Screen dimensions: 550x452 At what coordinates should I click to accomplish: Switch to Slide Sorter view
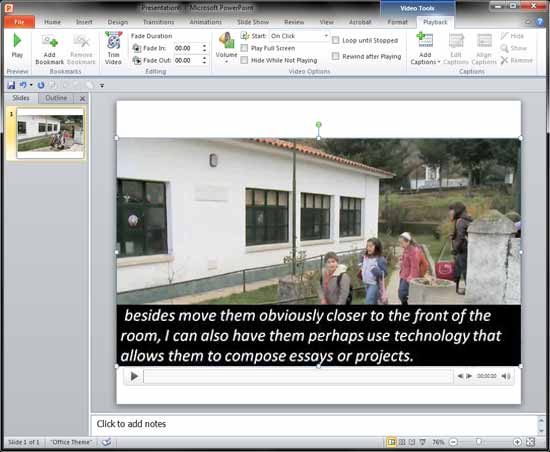pyautogui.click(x=402, y=442)
